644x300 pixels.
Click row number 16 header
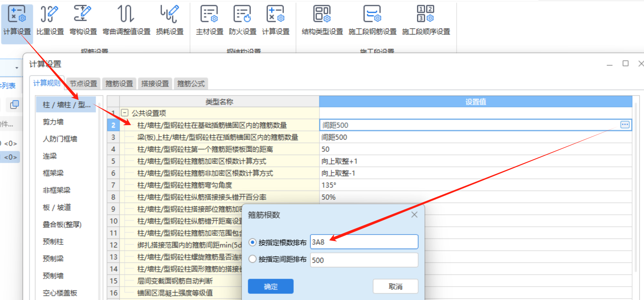(x=113, y=293)
